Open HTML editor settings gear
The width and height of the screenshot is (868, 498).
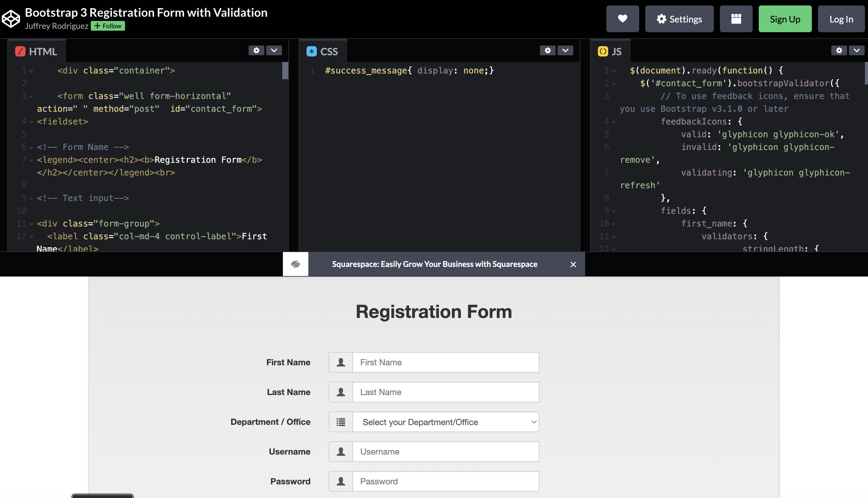pyautogui.click(x=256, y=51)
